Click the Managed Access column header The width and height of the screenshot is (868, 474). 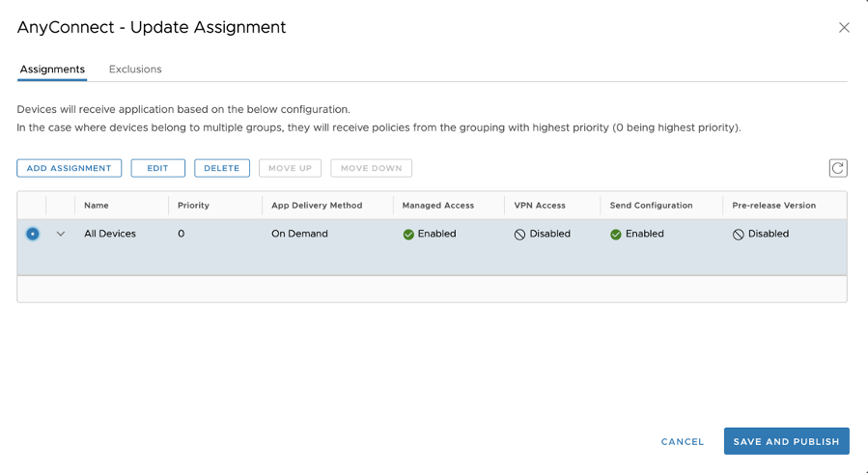pos(438,205)
